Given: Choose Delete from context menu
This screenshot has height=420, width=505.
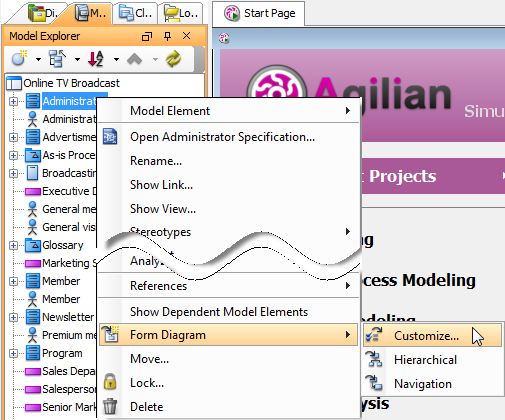Looking at the screenshot, I should [x=229, y=407].
